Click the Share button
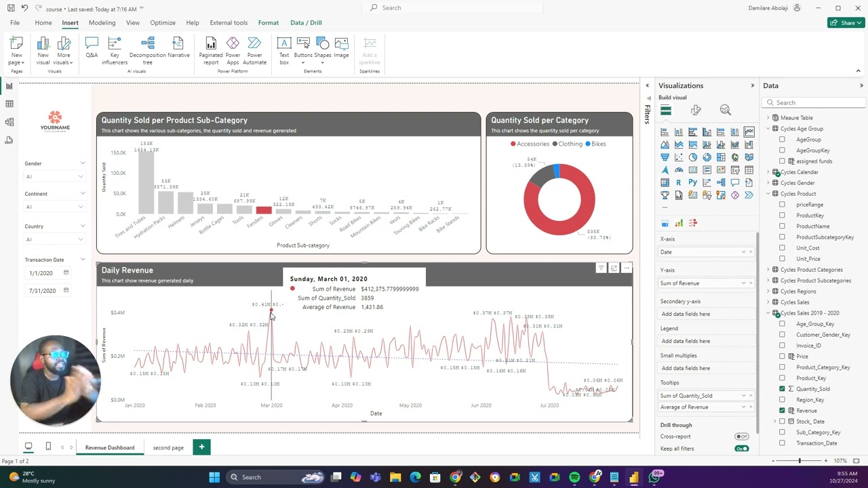Screen dimensions: 868x488 pos(846,22)
